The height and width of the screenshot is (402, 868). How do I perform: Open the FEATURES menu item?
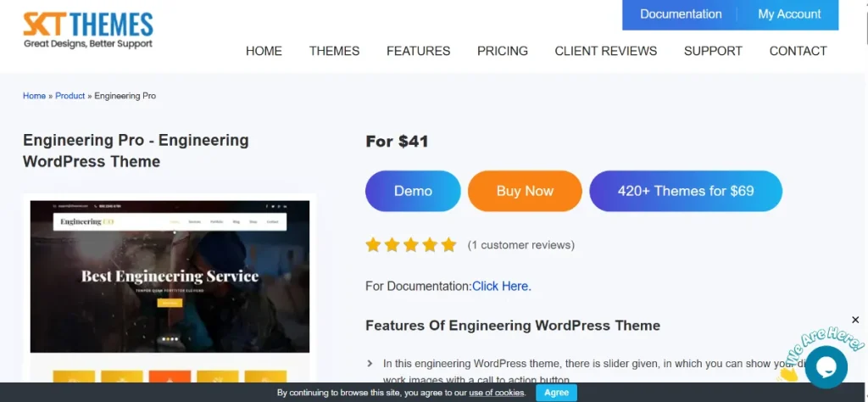pyautogui.click(x=419, y=51)
